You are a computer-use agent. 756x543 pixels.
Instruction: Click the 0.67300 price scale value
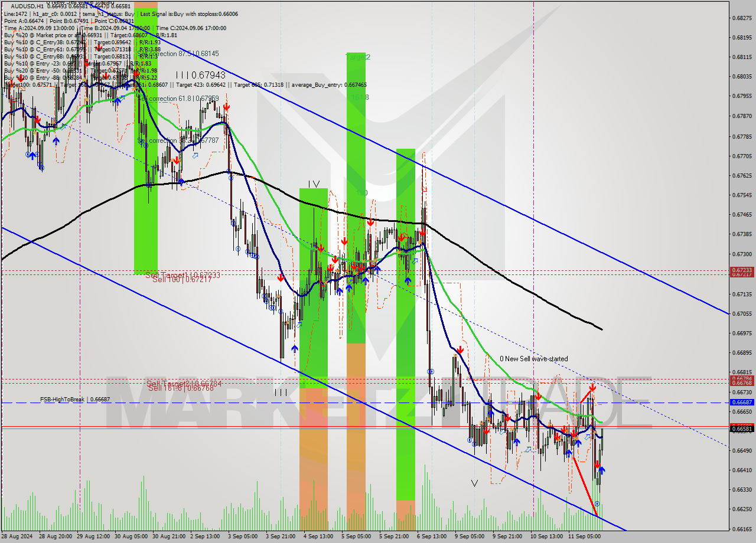point(742,254)
